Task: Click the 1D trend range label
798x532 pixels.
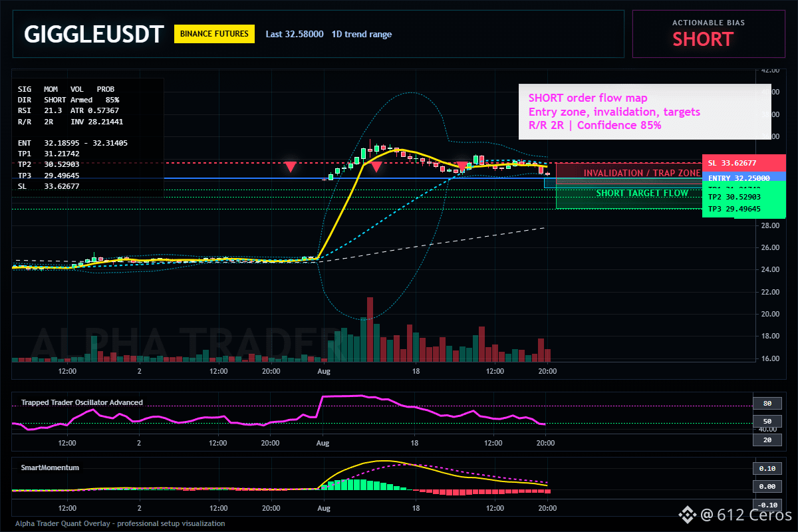Action: tap(362, 34)
